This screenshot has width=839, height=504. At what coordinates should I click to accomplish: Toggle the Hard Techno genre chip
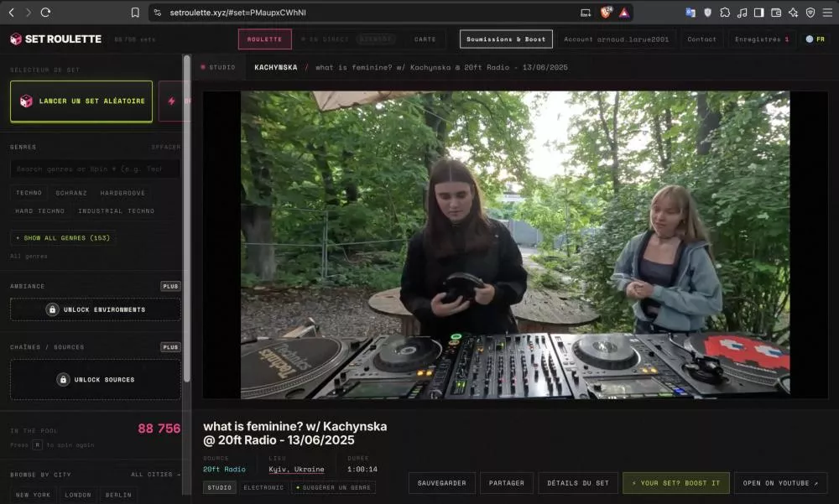(40, 210)
